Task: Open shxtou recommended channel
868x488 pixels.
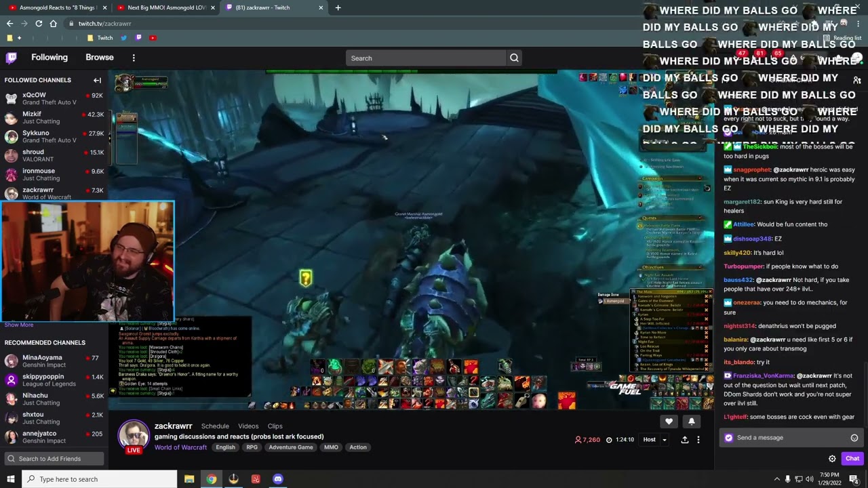Action: (x=54, y=418)
